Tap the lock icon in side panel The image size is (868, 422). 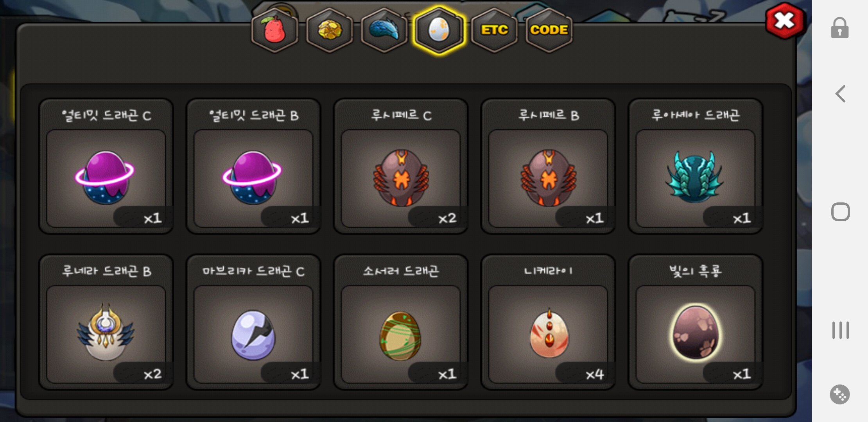coord(840,28)
